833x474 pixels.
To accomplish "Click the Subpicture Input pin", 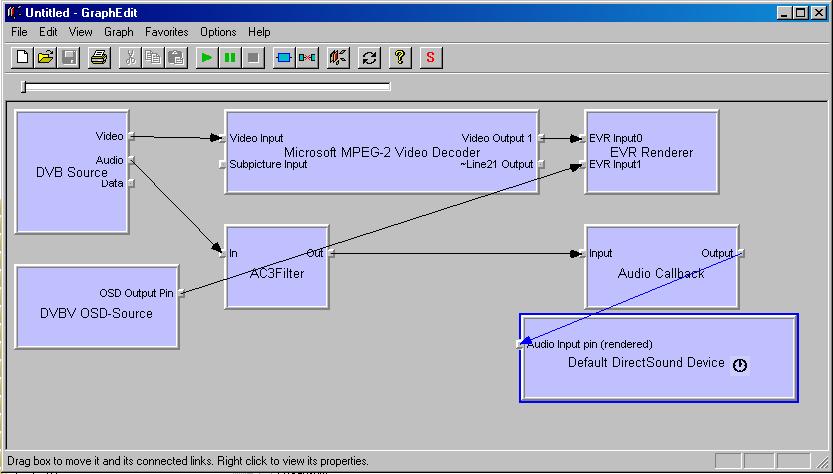I will [x=223, y=165].
